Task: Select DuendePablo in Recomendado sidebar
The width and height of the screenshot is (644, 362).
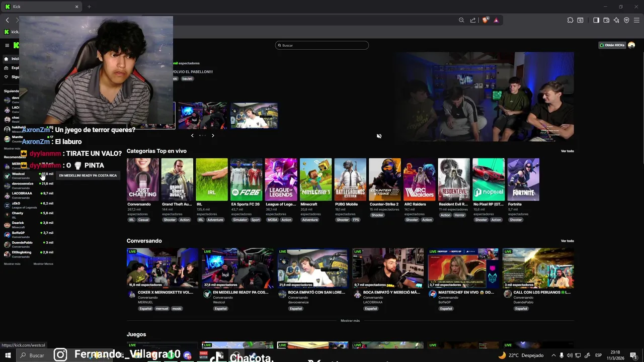Action: tap(29, 244)
